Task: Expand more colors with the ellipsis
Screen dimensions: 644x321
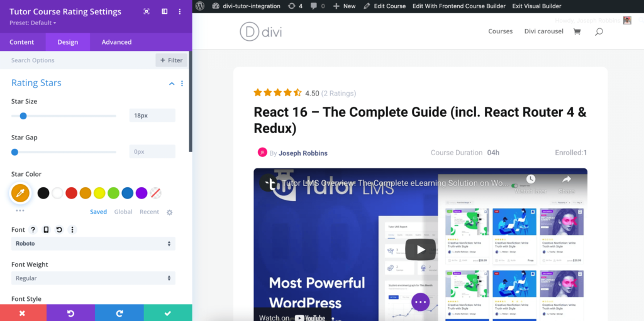Action: point(20,210)
